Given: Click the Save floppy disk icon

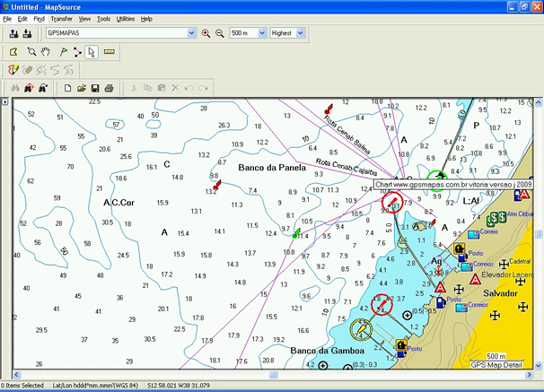Looking at the screenshot, I should point(94,88).
